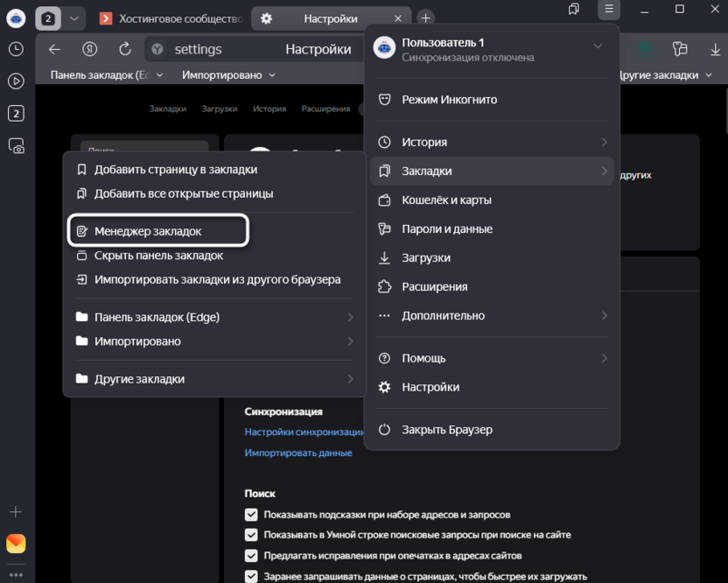The width and height of the screenshot is (728, 583).
Task: Toggle the search suggestions checkbox
Action: tap(251, 515)
